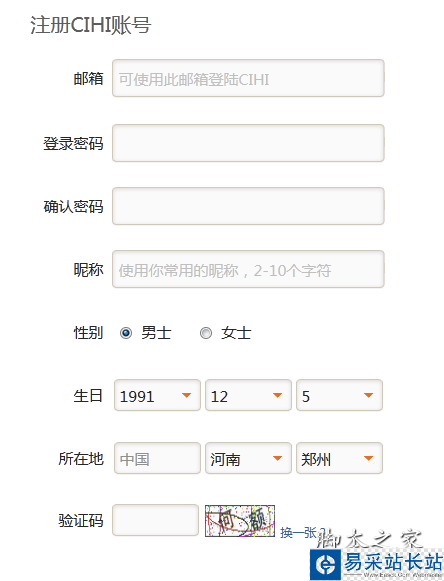Click the captcha image
Screen dimensions: 444x581
[240, 521]
